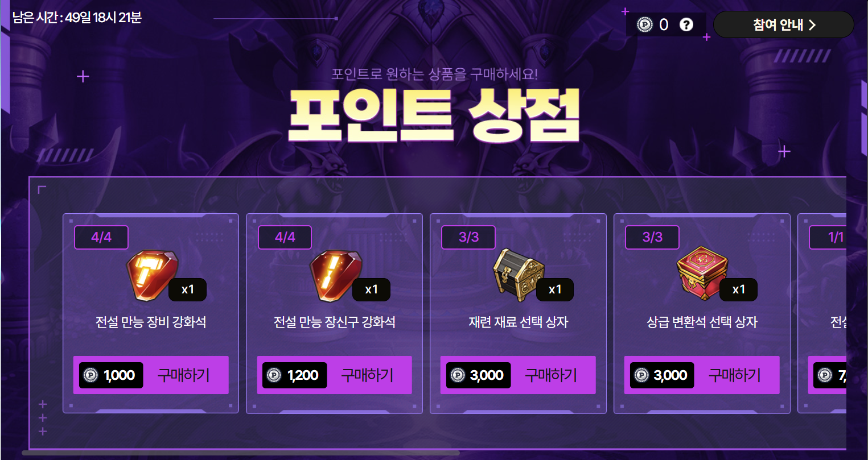Click the 남은 시간 remaining time text
The image size is (868, 460).
77,18
